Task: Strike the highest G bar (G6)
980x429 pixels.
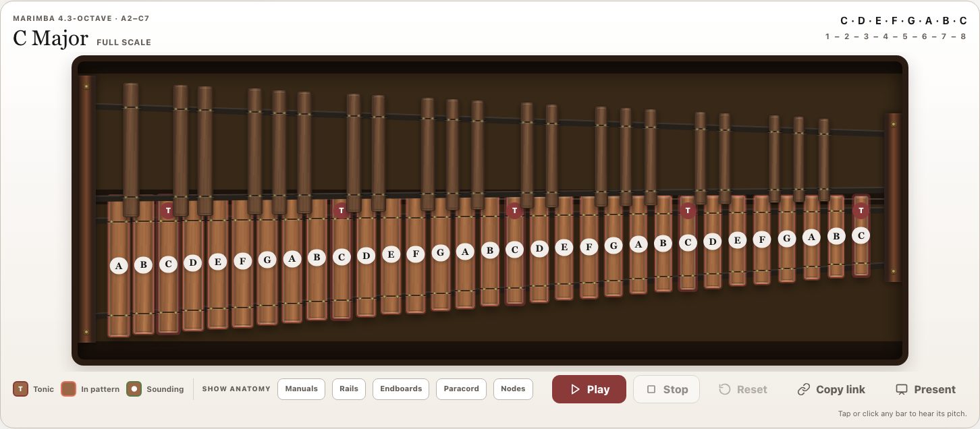Action: (787, 238)
